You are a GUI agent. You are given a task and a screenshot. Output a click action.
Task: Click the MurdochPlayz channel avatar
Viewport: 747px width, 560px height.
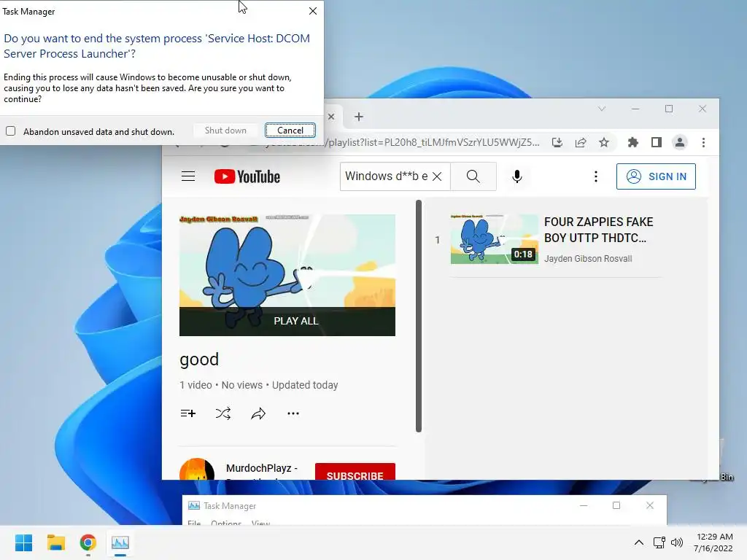(197, 469)
